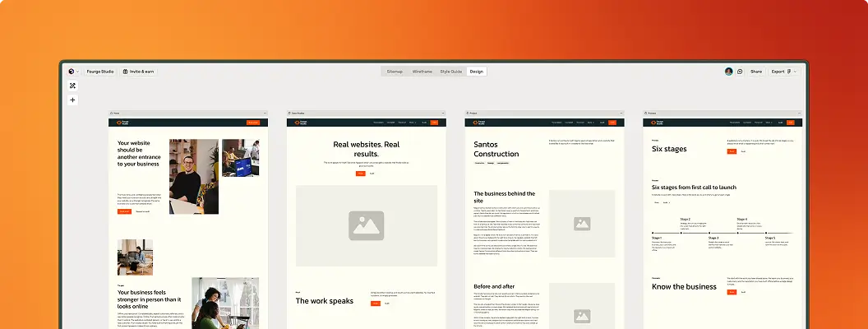Select the 'Six stages' heading

pos(669,149)
